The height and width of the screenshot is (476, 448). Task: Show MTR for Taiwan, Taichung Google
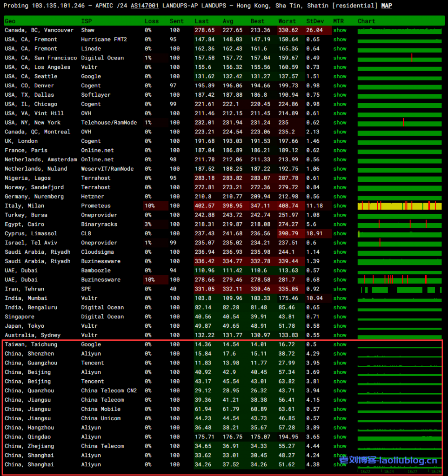[340, 344]
